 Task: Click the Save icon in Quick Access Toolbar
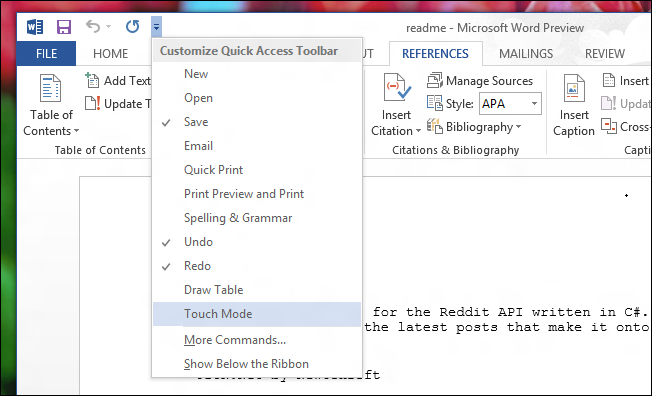click(x=64, y=27)
